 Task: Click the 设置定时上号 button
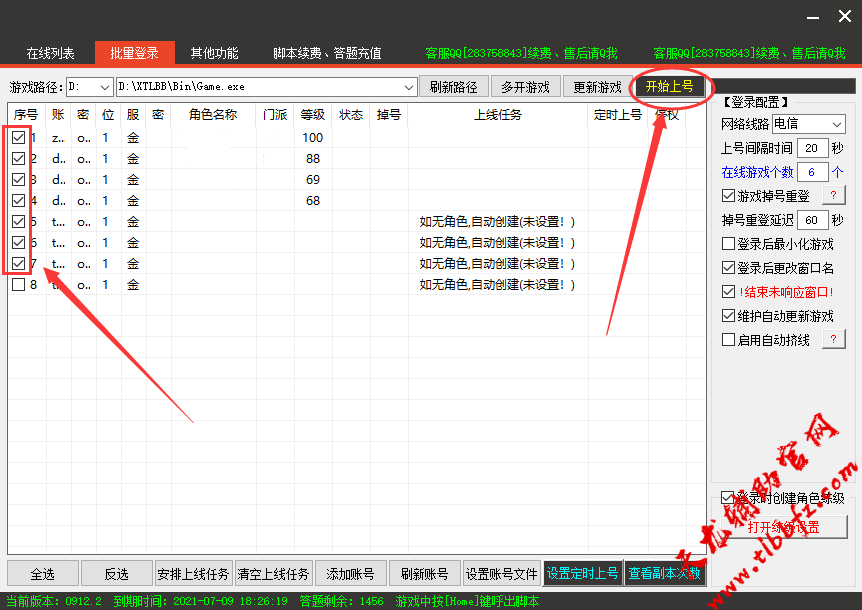coord(583,574)
